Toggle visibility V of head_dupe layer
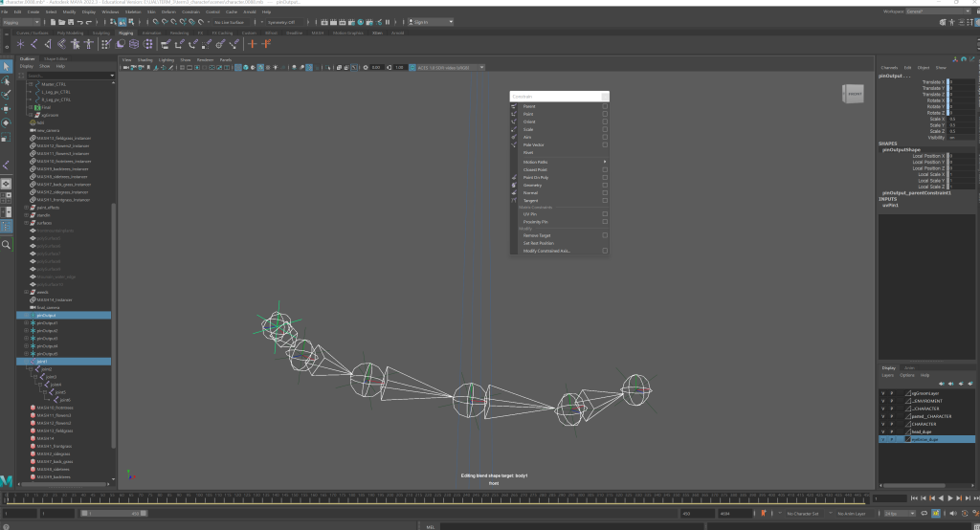The width and height of the screenshot is (980, 530). click(x=883, y=431)
